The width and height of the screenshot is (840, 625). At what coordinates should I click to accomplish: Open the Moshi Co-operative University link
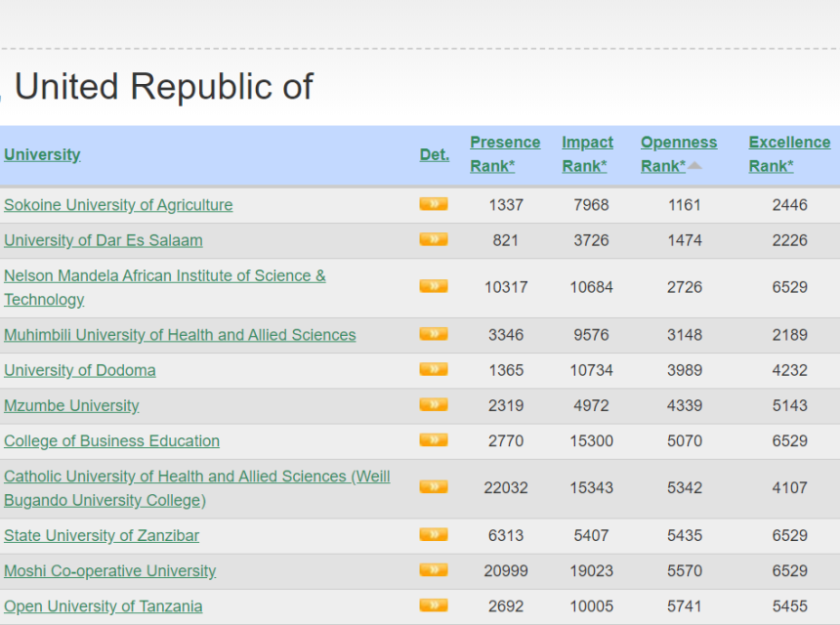pyautogui.click(x=110, y=570)
